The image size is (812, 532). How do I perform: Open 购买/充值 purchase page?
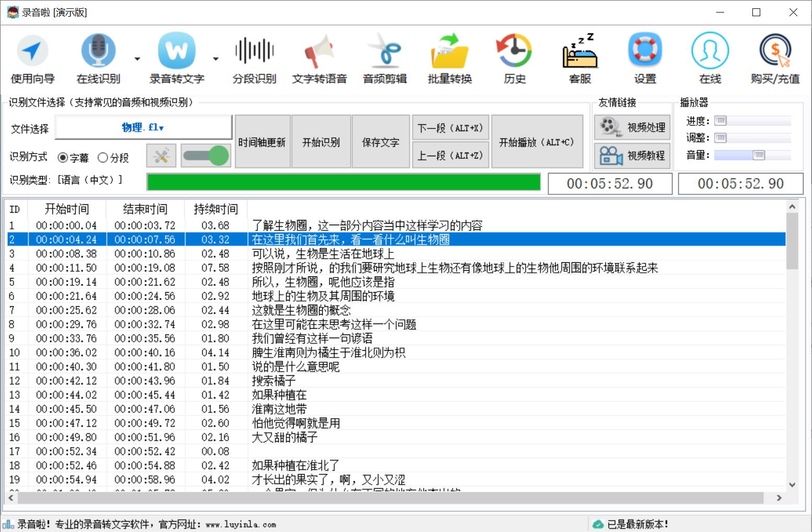tap(775, 59)
